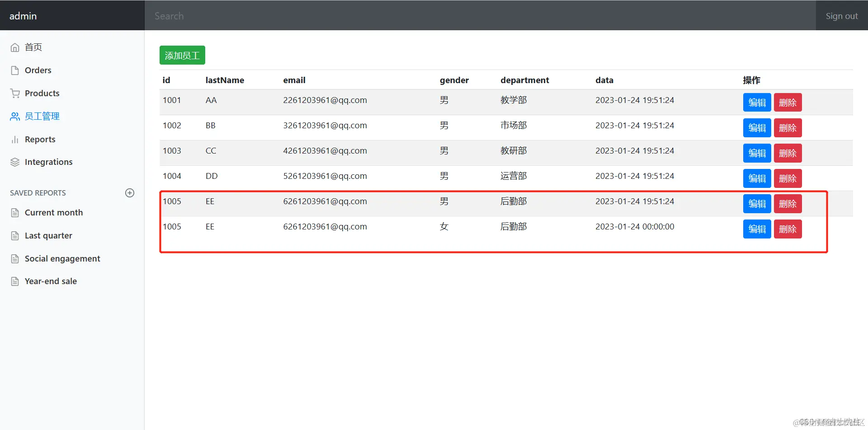Click department cell 市场部

pos(514,126)
